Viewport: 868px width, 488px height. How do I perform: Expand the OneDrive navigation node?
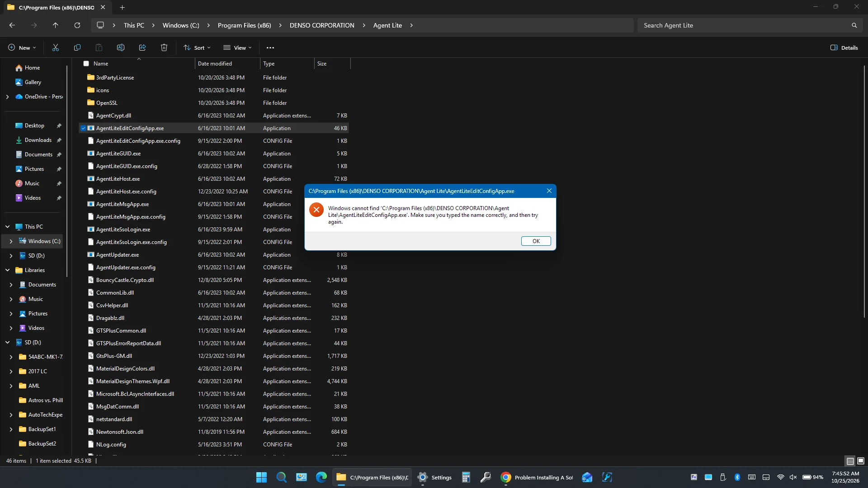7,97
